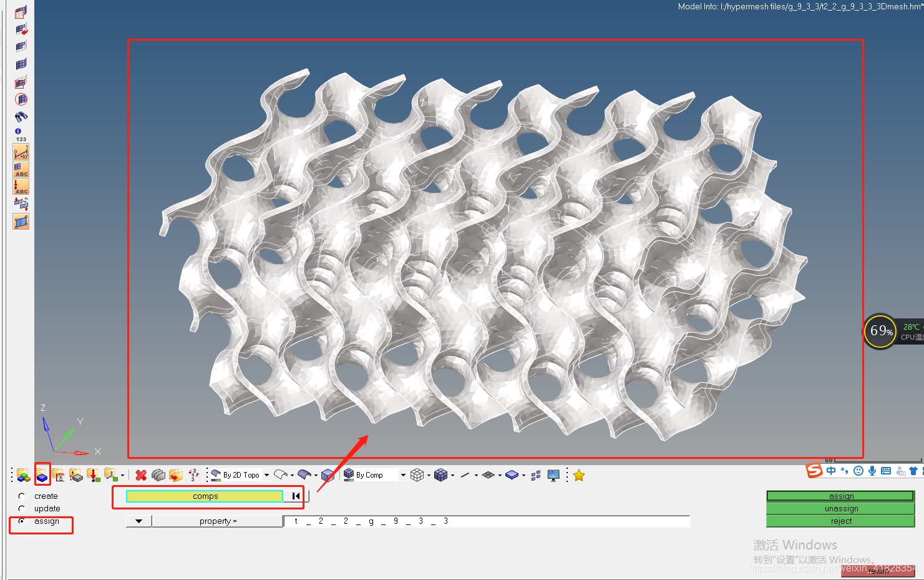
Task: Click the green reject button
Action: 840,521
